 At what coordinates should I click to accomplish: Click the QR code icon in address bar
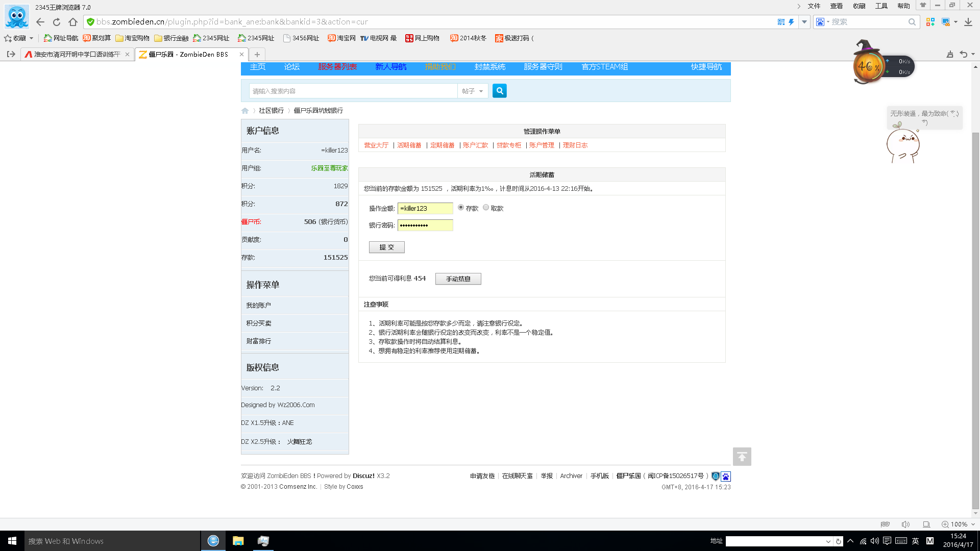click(x=781, y=22)
